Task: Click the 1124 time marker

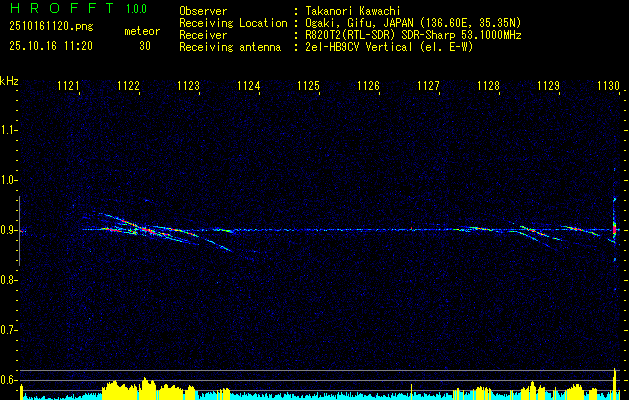Action: tap(248, 86)
